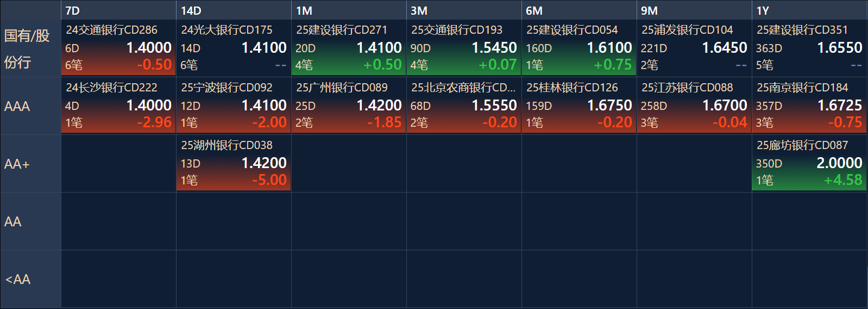Open 25廊坊银行CD087 bond name

coord(802,145)
